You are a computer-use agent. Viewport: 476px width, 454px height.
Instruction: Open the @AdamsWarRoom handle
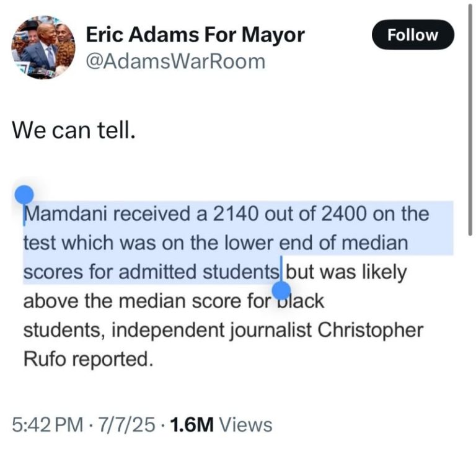175,61
